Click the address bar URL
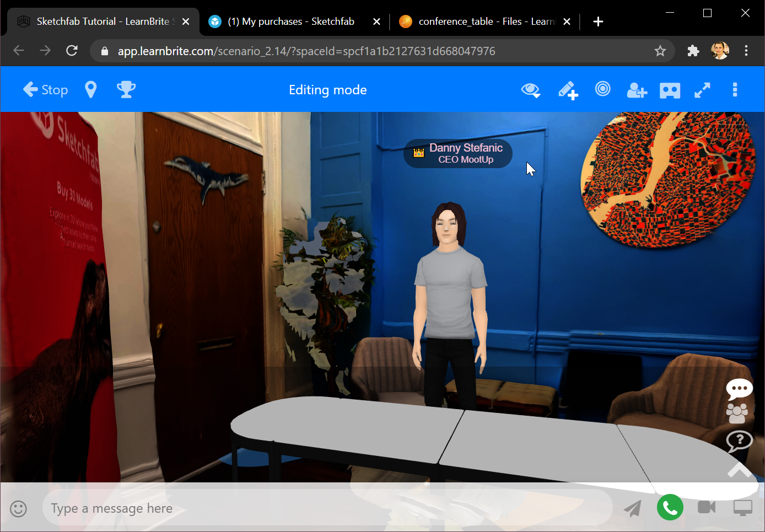The width and height of the screenshot is (765, 532). (306, 51)
